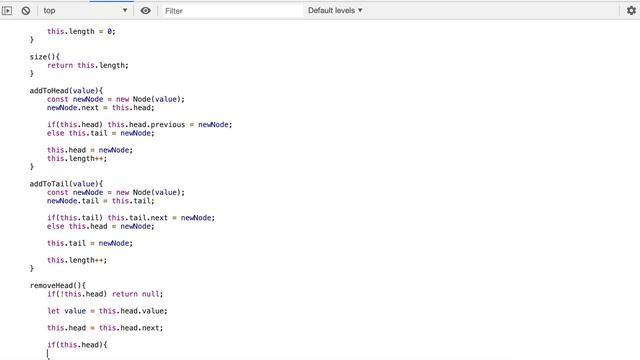Open console settings gear icon
The width and height of the screenshot is (640, 360).
pyautogui.click(x=631, y=11)
